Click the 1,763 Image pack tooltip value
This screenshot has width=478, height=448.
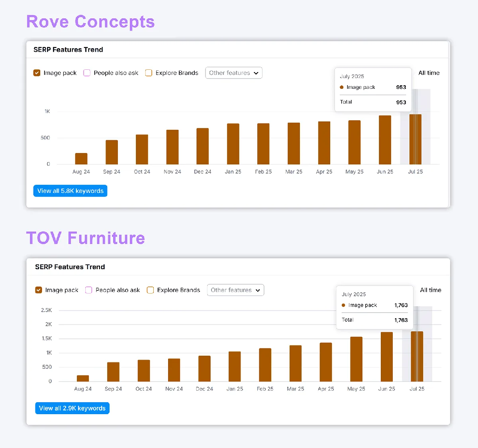401,305
